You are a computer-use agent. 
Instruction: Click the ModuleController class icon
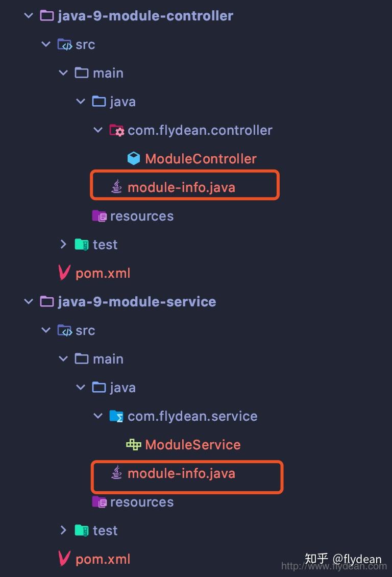(133, 159)
